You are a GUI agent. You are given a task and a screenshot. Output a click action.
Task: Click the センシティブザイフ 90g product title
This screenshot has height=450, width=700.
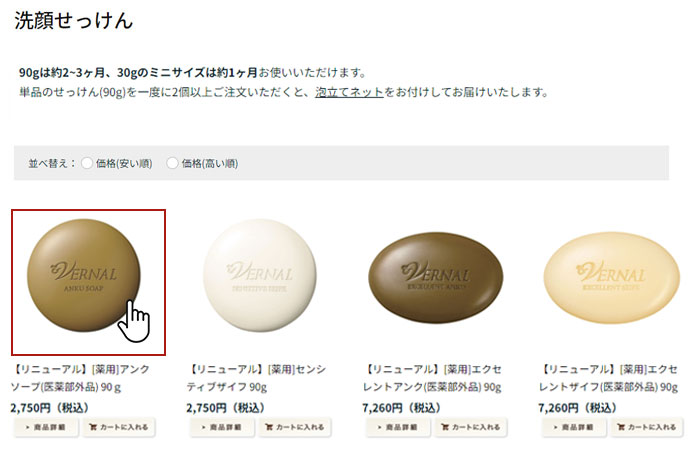tap(256, 378)
